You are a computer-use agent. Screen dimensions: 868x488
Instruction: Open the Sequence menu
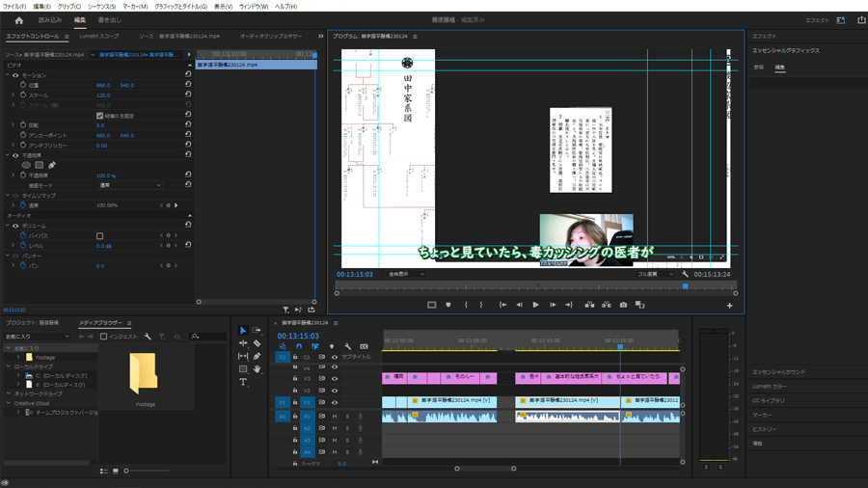tap(102, 7)
